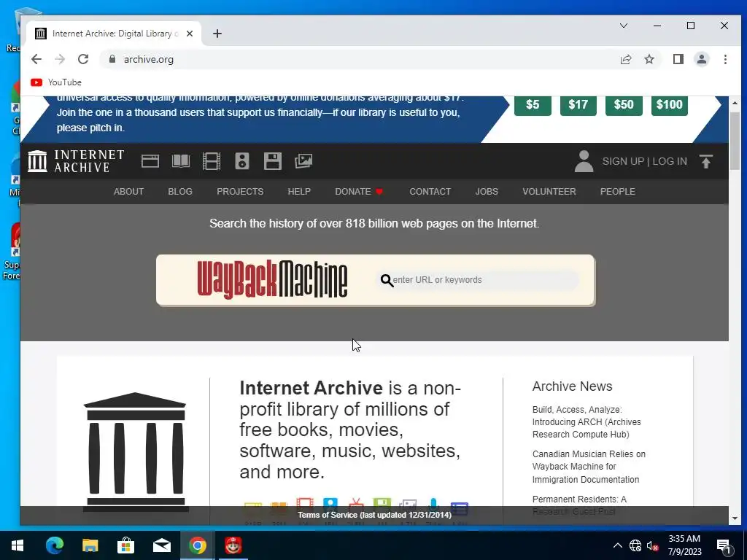Open PEOPLE menu item
This screenshot has height=560, width=747.
tap(617, 192)
